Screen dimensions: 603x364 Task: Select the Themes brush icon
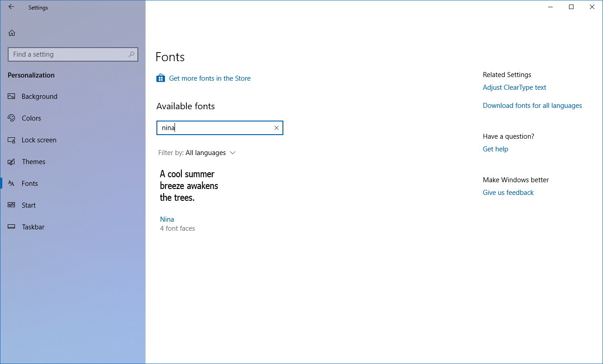11,161
